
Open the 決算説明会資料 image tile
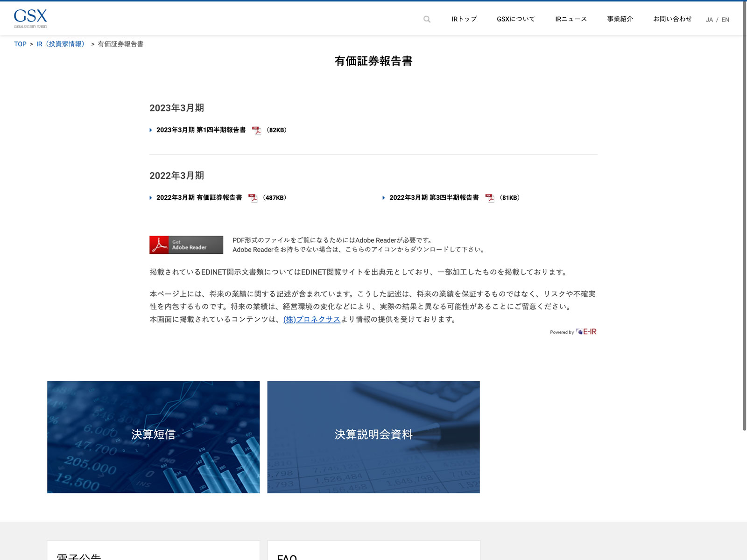373,437
